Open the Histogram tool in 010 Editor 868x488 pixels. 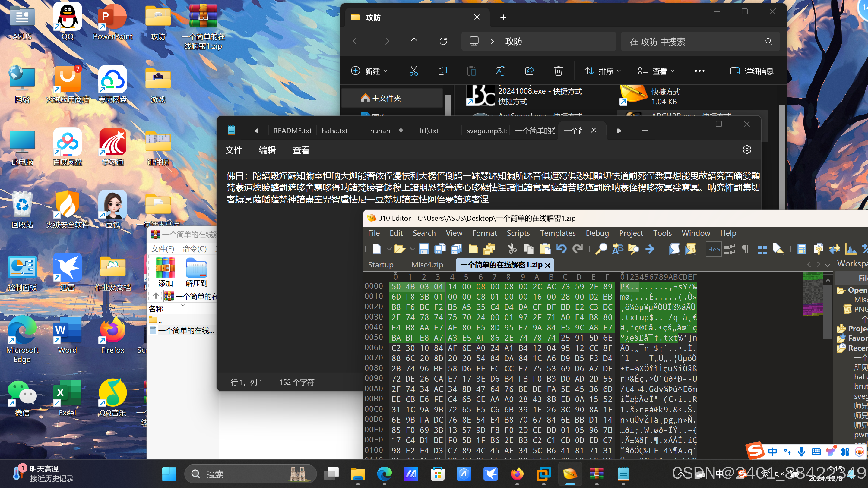coord(851,249)
